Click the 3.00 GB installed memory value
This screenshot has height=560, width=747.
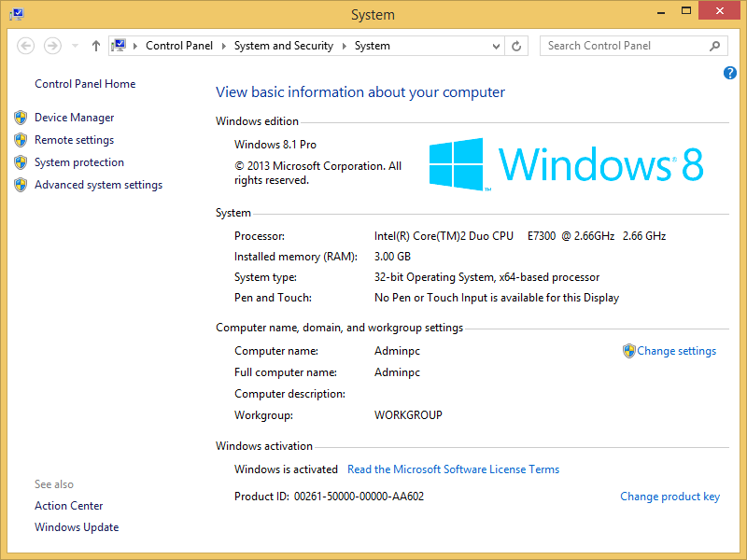coord(392,257)
